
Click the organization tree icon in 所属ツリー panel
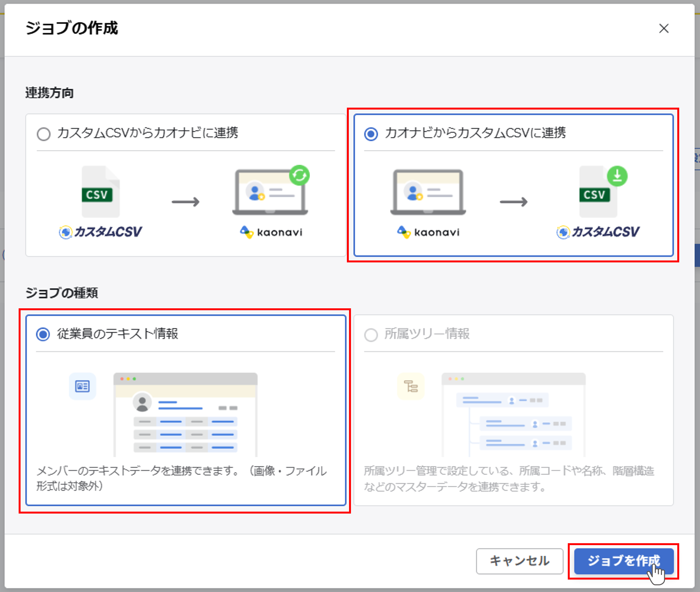coord(410,386)
